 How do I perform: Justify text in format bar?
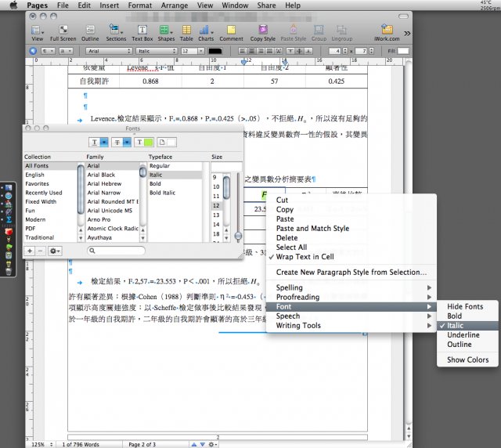pos(269,51)
